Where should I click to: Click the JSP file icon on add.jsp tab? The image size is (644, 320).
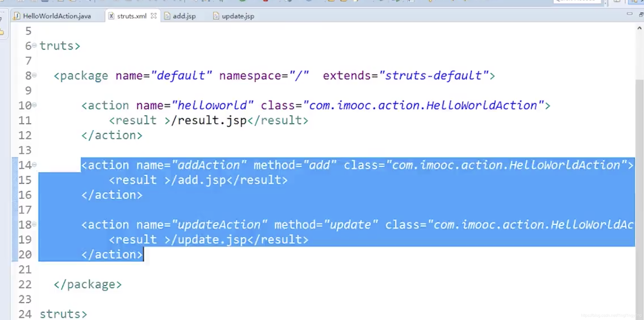(x=167, y=16)
